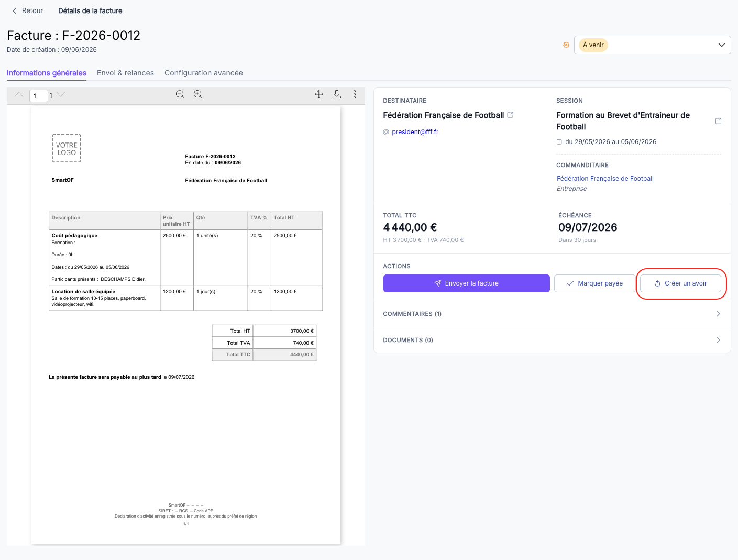Open the À venir status dropdown
Screen dimensions: 738x560
[x=652, y=45]
